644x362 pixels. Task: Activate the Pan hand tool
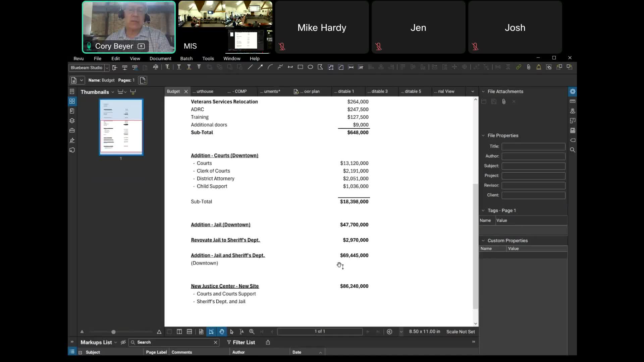[x=222, y=331]
